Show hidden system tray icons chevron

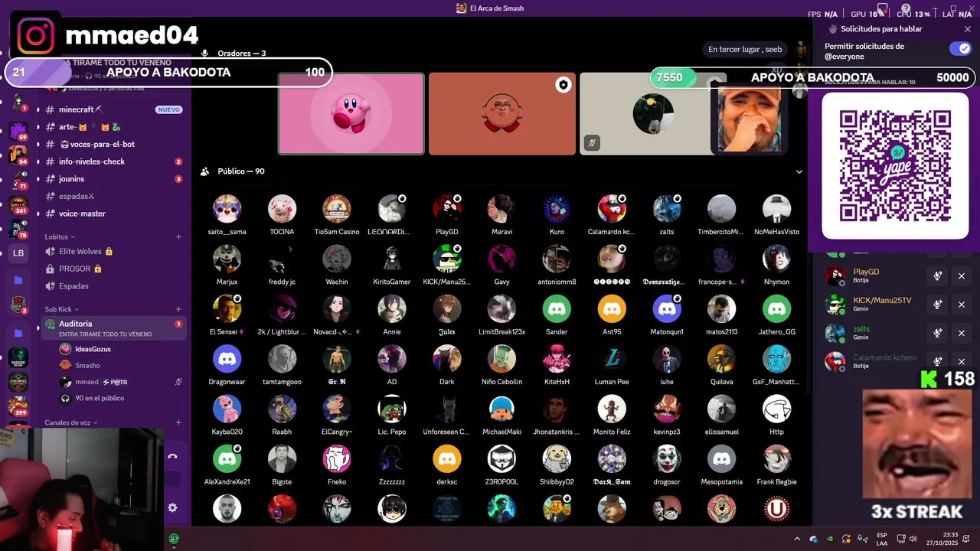pyautogui.click(x=796, y=539)
